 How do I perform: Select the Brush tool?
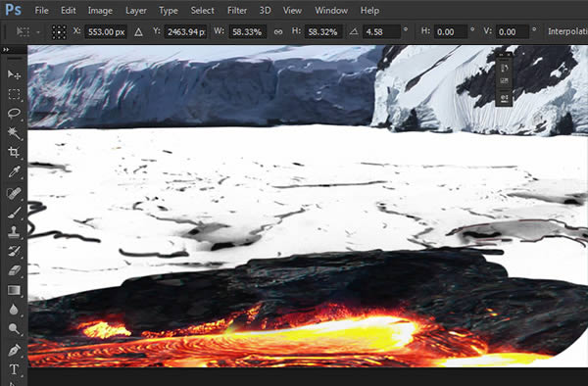coord(14,213)
